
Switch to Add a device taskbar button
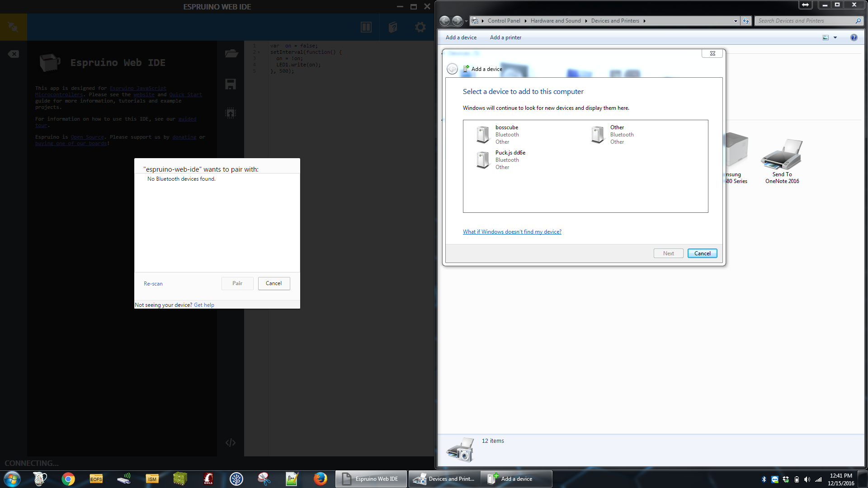click(x=517, y=479)
